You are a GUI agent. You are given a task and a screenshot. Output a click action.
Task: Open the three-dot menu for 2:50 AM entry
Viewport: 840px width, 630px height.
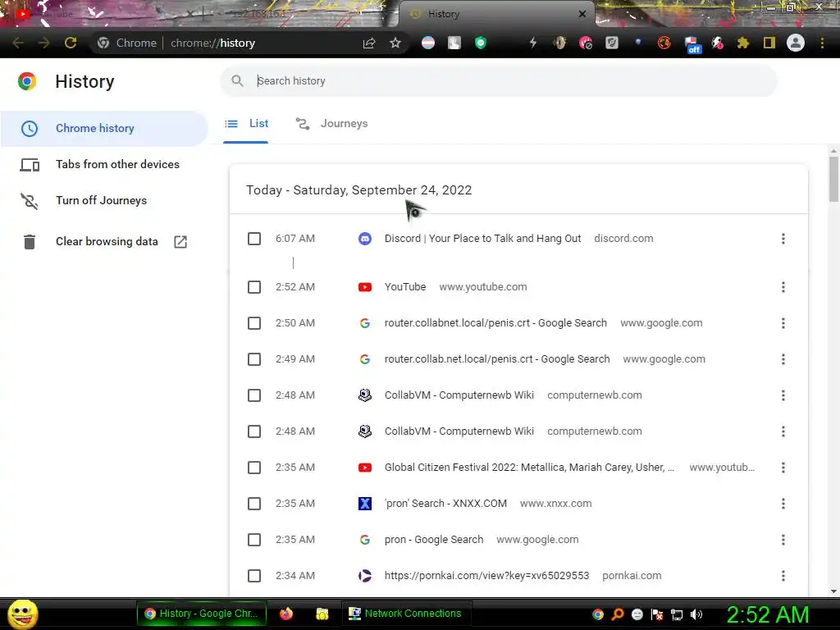[783, 323]
